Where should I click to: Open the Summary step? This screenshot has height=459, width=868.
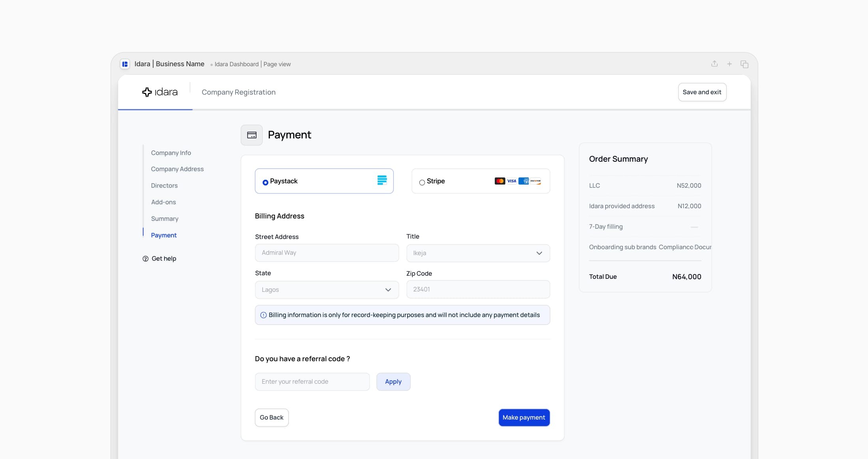[165, 218]
